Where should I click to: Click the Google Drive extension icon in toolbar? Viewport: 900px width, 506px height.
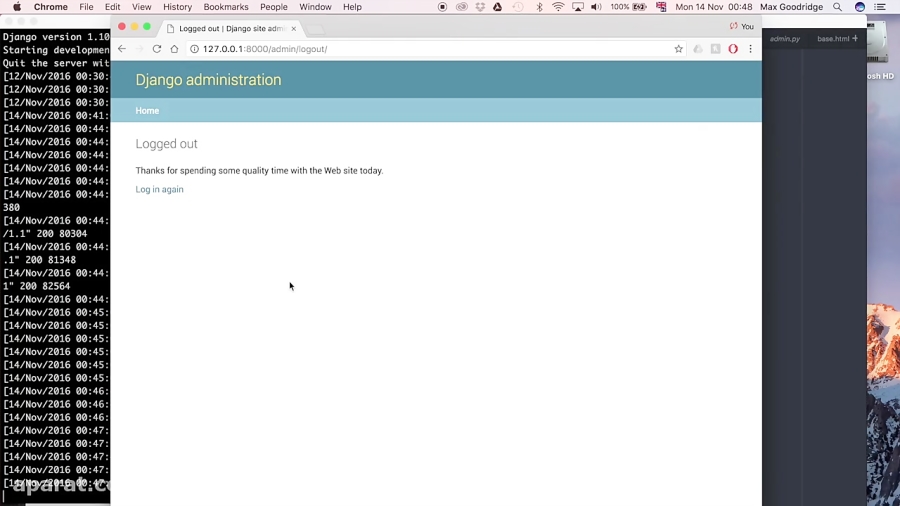click(698, 49)
